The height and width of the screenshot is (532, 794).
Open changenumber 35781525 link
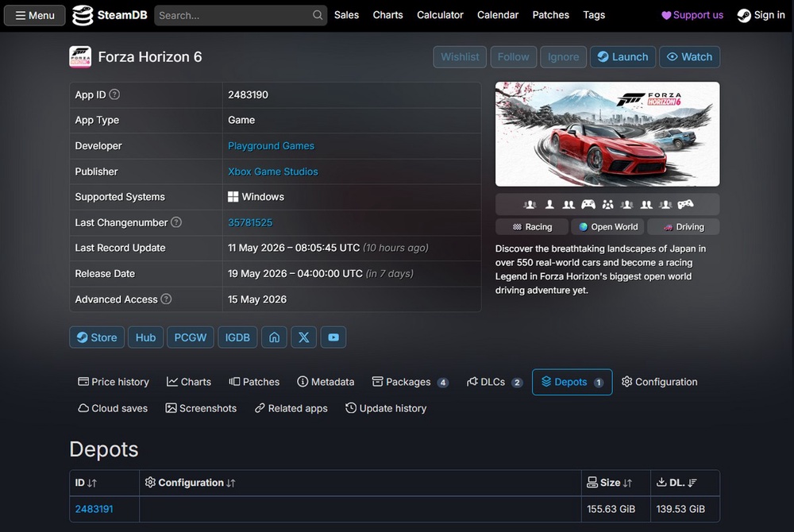pyautogui.click(x=250, y=222)
